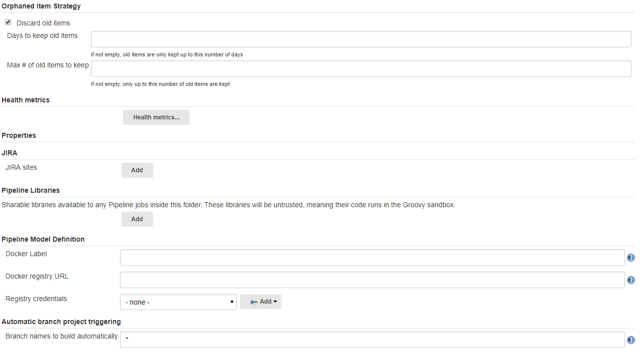Click the Orphaned Item Strategy section header

[x=41, y=6]
